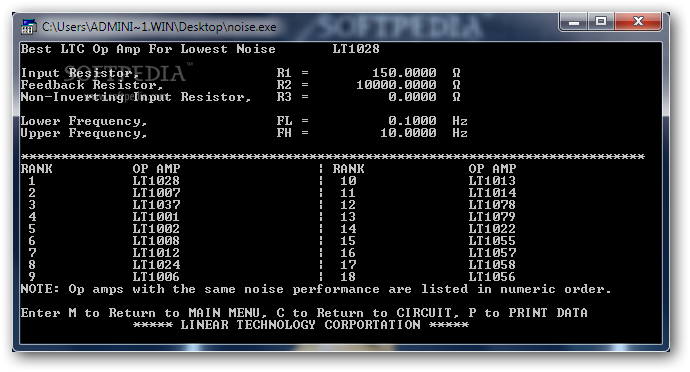The image size is (690, 372).
Task: Click the FL value 0.1000
Action: 412,121
